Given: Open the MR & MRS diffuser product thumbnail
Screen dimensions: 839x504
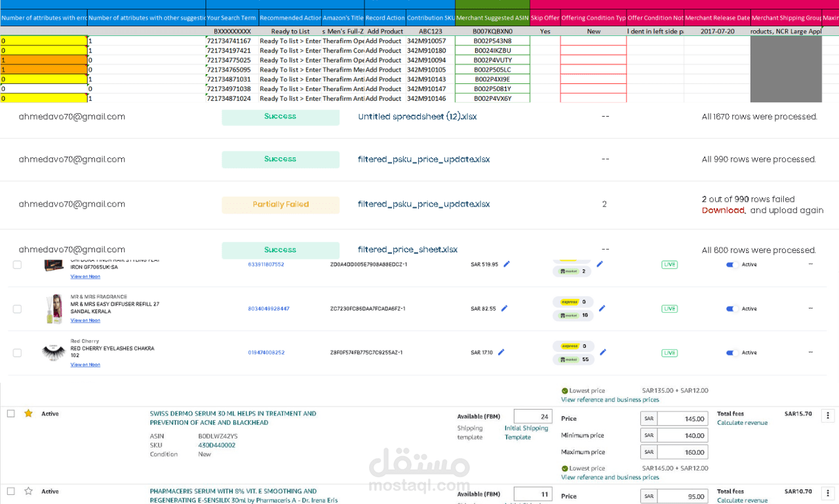Looking at the screenshot, I should (54, 309).
